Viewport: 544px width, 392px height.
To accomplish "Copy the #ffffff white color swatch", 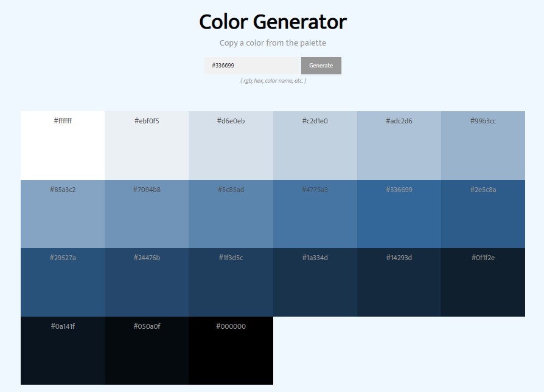I will tap(63, 145).
